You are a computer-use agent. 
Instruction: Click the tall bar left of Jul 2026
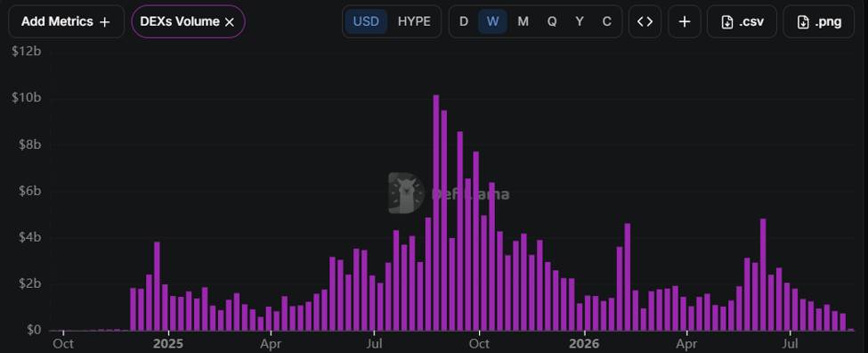763,275
